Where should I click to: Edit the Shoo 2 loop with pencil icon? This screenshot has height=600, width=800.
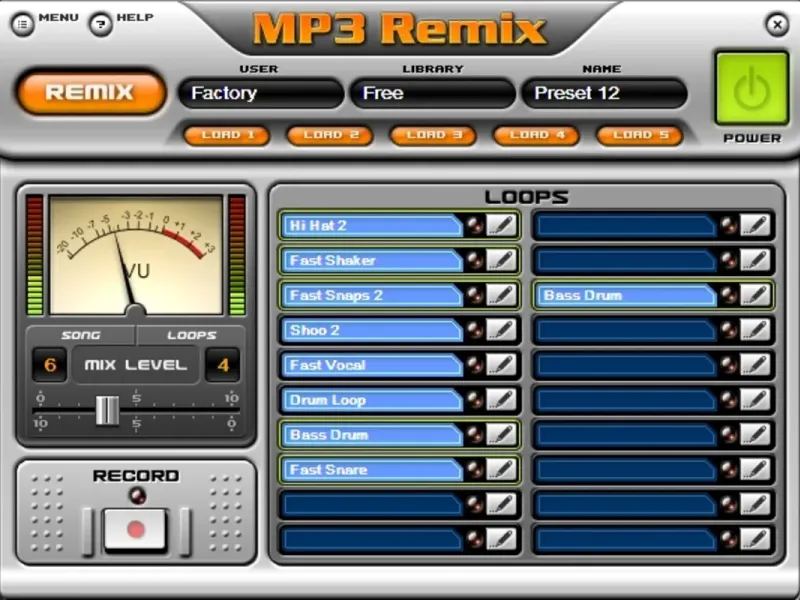[x=502, y=330]
